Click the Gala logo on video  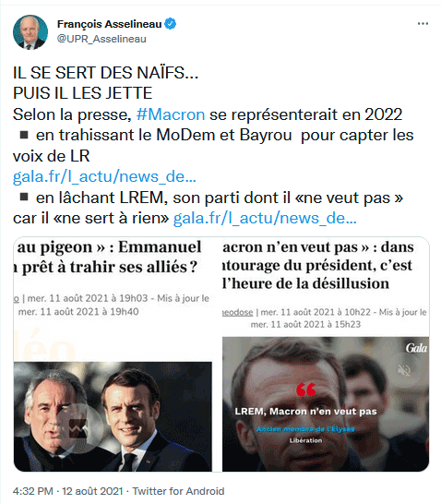coord(416,348)
